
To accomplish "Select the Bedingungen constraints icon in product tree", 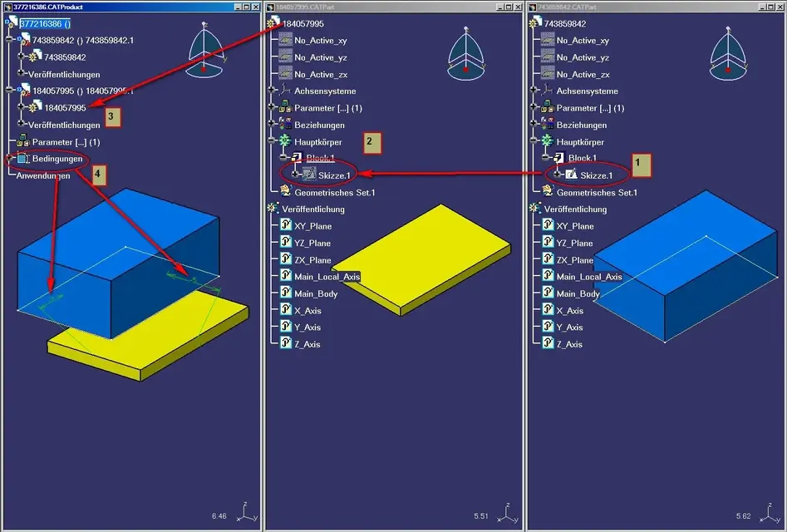I will click(x=22, y=158).
